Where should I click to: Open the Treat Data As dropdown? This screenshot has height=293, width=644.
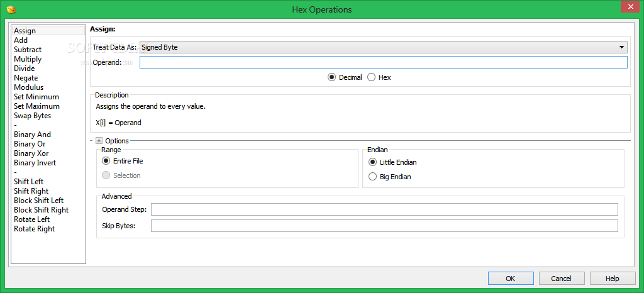pyautogui.click(x=384, y=47)
